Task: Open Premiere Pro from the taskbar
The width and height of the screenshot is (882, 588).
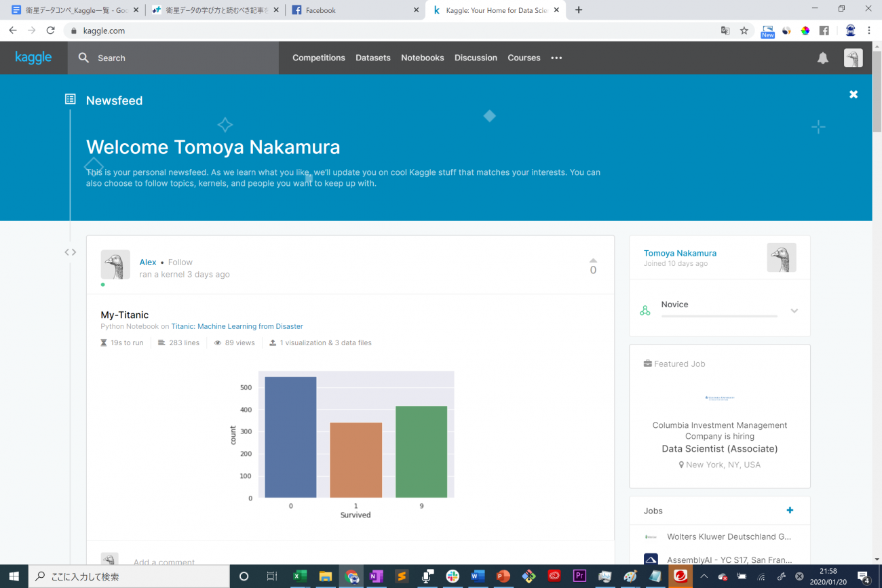Action: [x=579, y=576]
